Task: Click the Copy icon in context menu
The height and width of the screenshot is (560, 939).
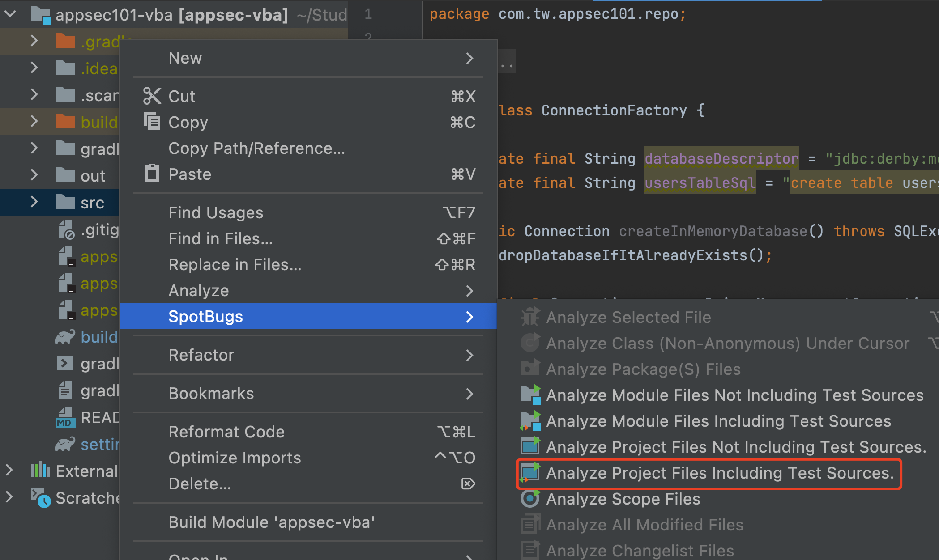Action: [152, 122]
